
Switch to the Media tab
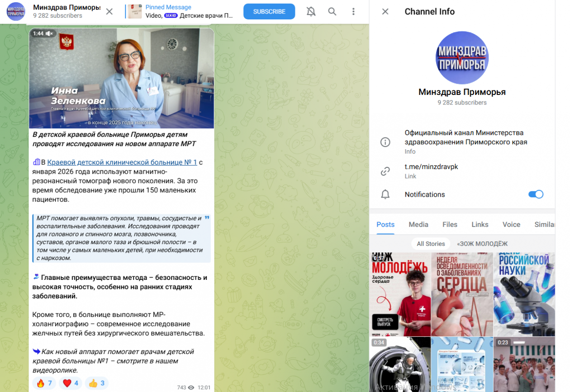(x=418, y=224)
